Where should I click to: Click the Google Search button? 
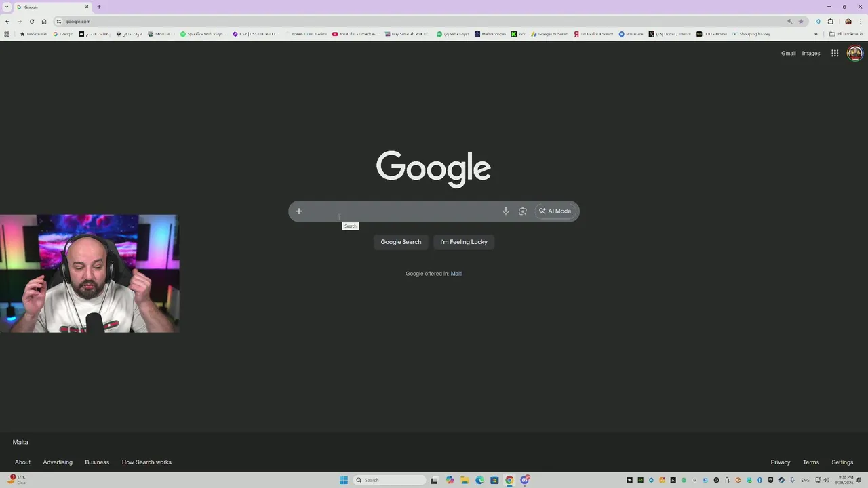point(401,242)
